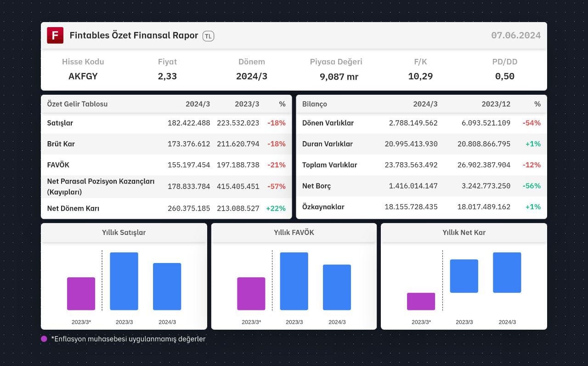This screenshot has width=588, height=366.
Task: Click the Net Borç -56% change
Action: [531, 186]
